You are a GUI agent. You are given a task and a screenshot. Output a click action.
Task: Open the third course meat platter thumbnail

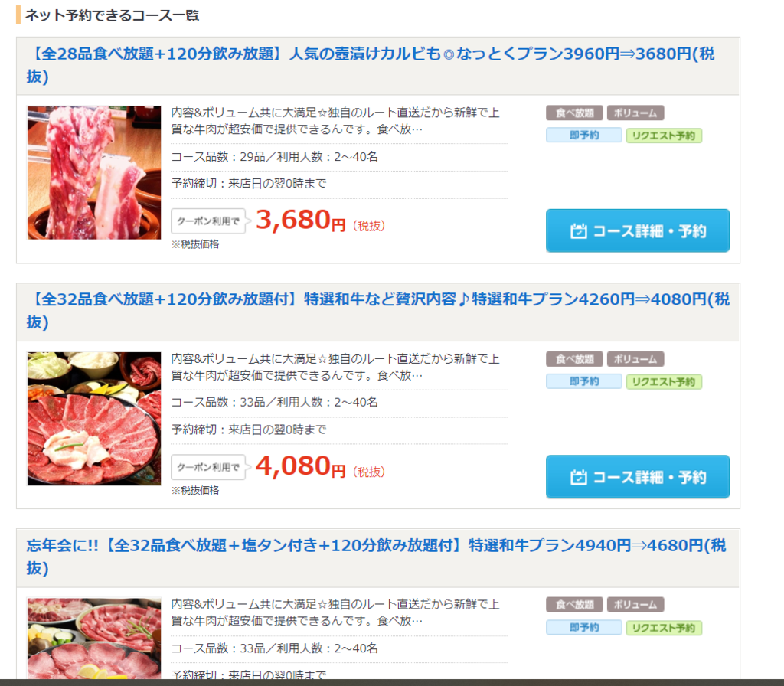coord(94,638)
